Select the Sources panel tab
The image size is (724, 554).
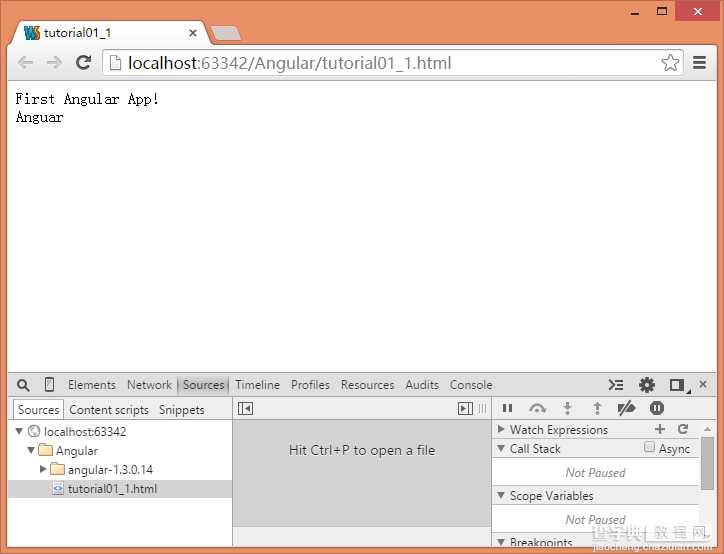[x=203, y=385]
